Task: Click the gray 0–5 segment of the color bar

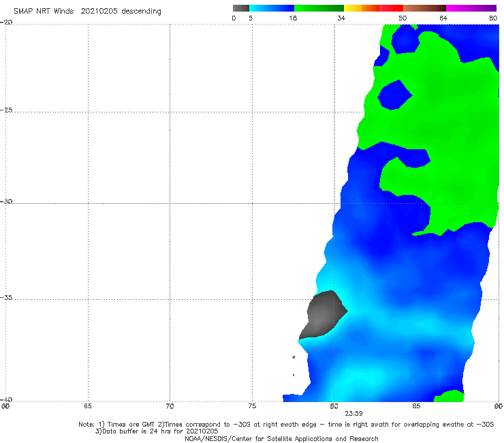Action: pos(241,8)
